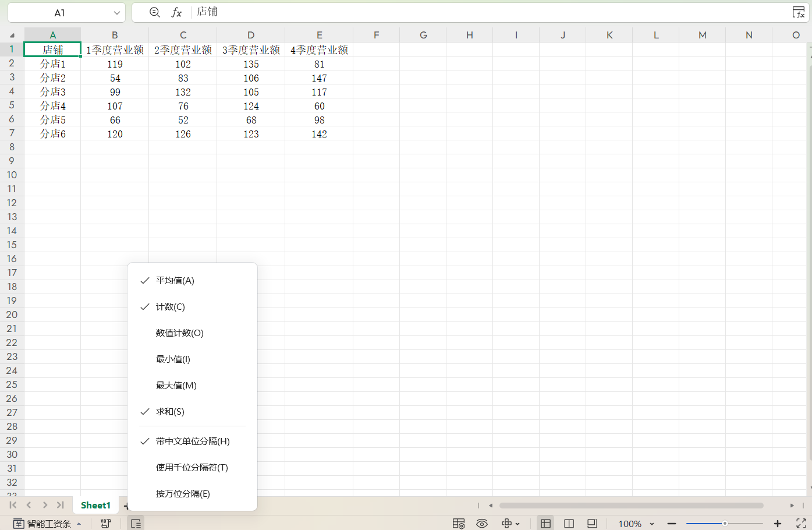This screenshot has height=530, width=812.
Task: Click the zoom slider handle
Action: click(725, 524)
